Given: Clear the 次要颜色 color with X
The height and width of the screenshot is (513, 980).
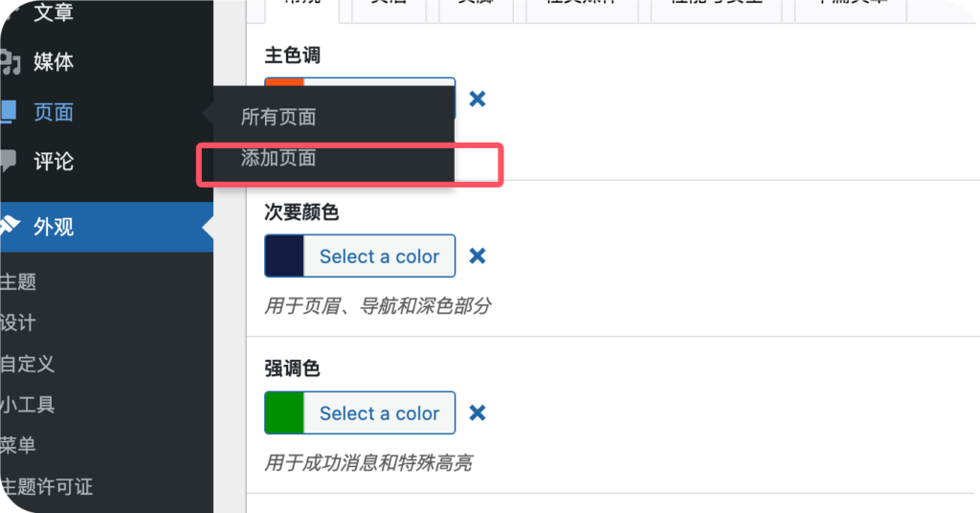Looking at the screenshot, I should coord(477,256).
